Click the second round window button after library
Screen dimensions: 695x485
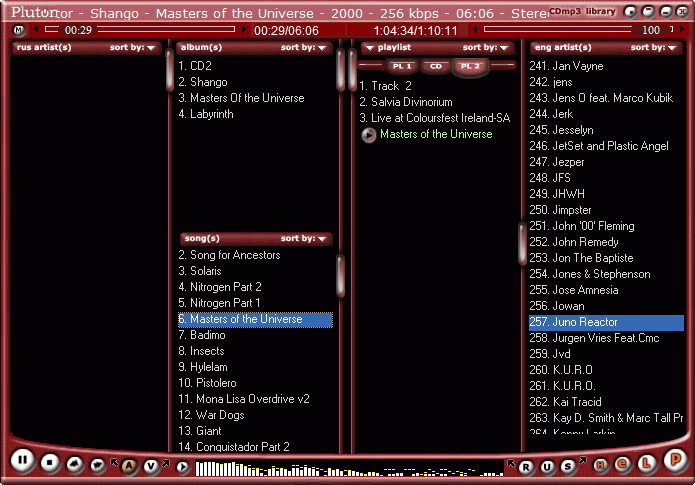coord(648,12)
